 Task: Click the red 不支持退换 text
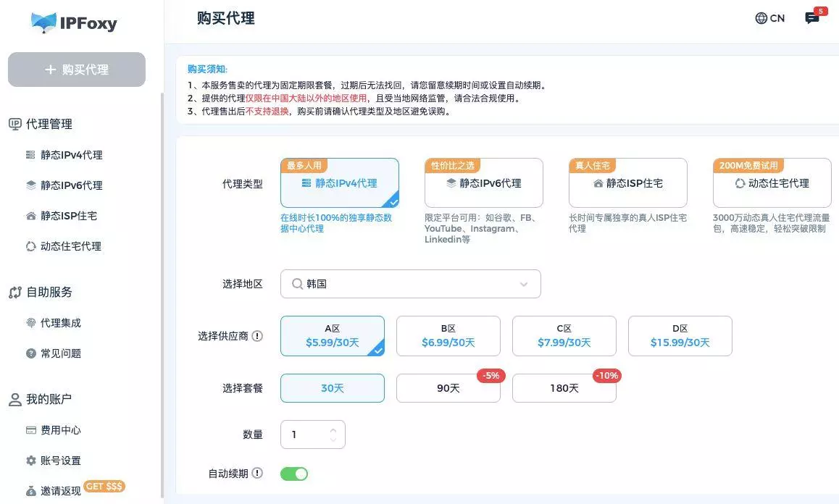[267, 112]
